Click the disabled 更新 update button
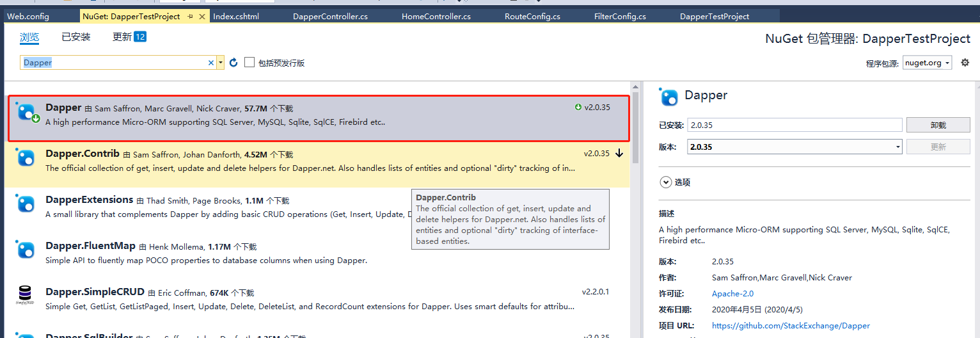 938,147
